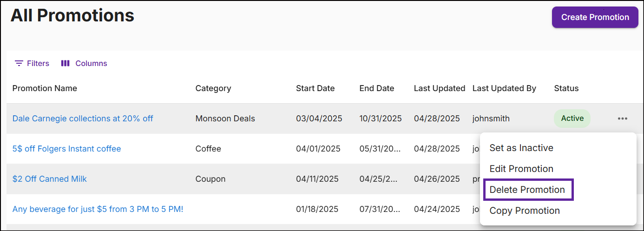The height and width of the screenshot is (231, 644).
Task: Sort by Last Updated column header
Action: point(440,88)
